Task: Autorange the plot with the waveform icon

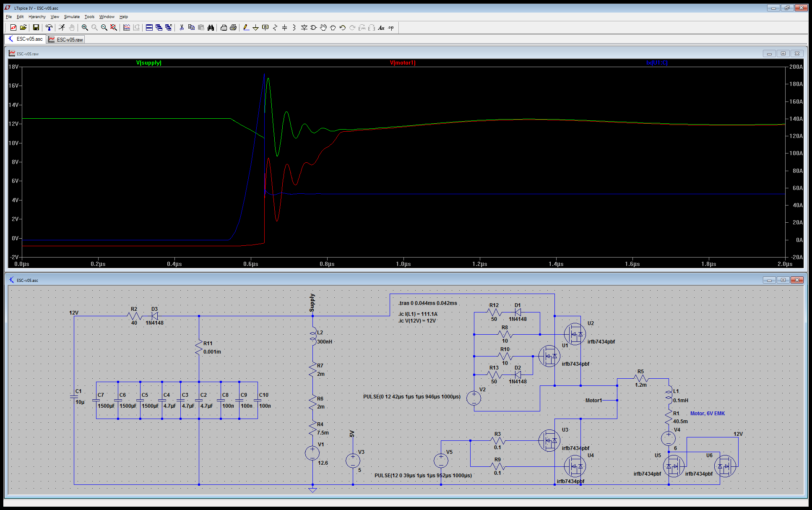Action: [127, 28]
